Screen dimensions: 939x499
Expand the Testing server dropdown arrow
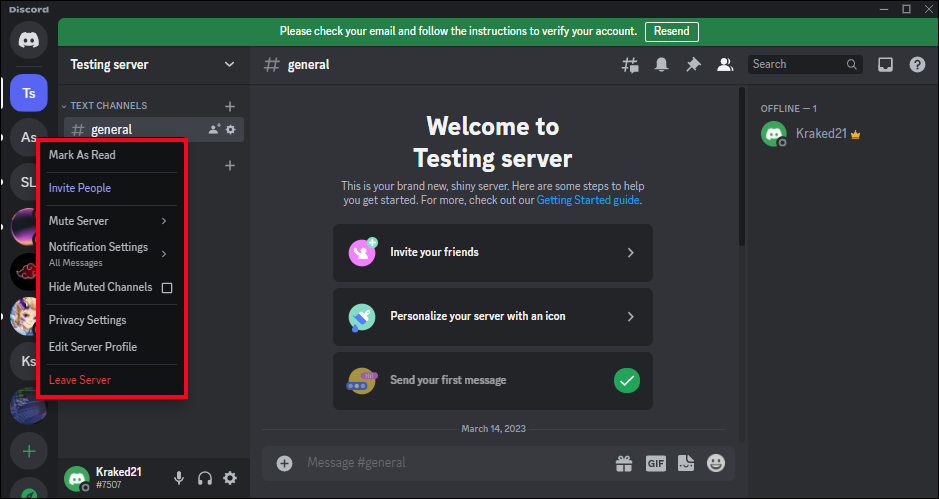(x=229, y=65)
